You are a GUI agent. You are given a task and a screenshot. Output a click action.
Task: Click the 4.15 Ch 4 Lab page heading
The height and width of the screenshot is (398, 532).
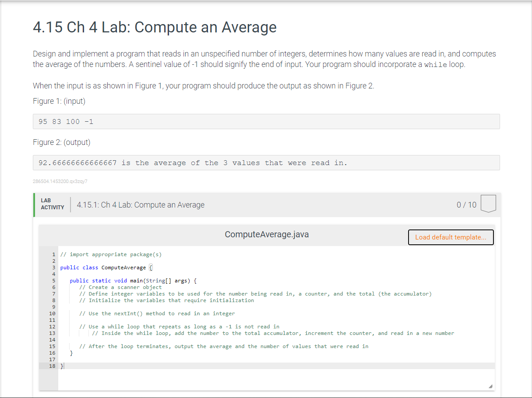point(154,27)
